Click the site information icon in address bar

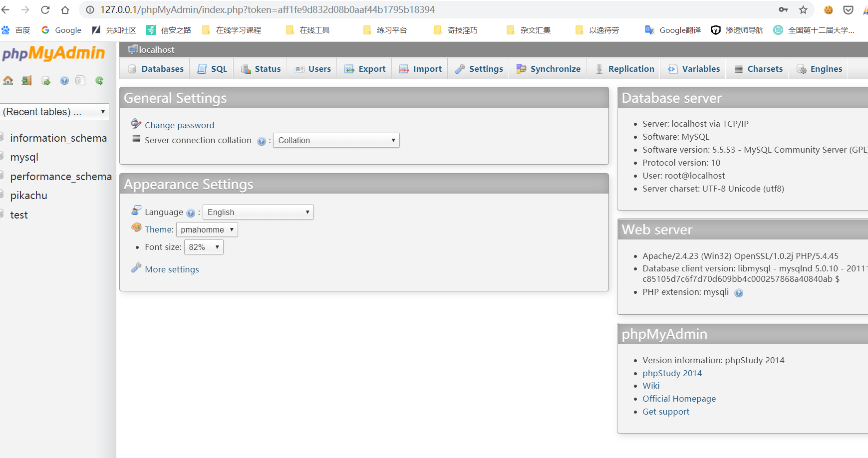[90, 9]
